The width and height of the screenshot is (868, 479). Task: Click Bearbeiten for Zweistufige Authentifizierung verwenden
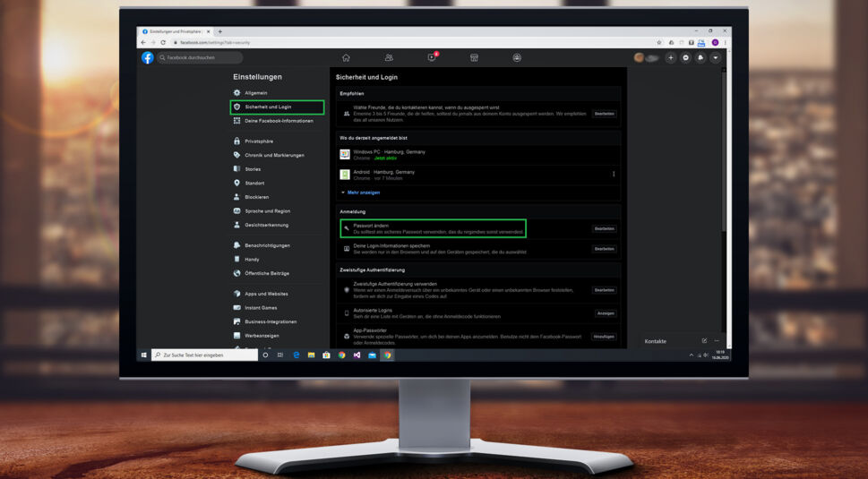604,290
